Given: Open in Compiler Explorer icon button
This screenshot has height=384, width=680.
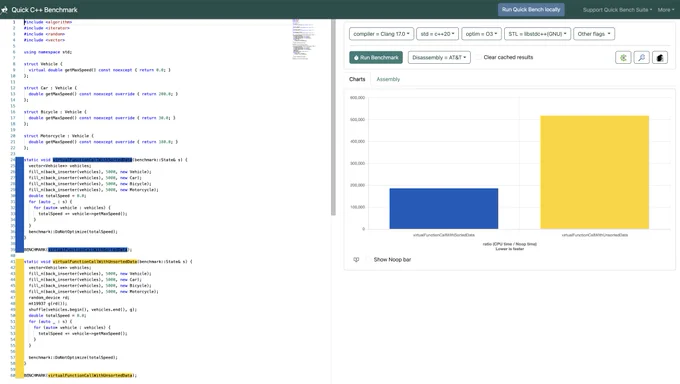Looking at the screenshot, I should pos(623,57).
